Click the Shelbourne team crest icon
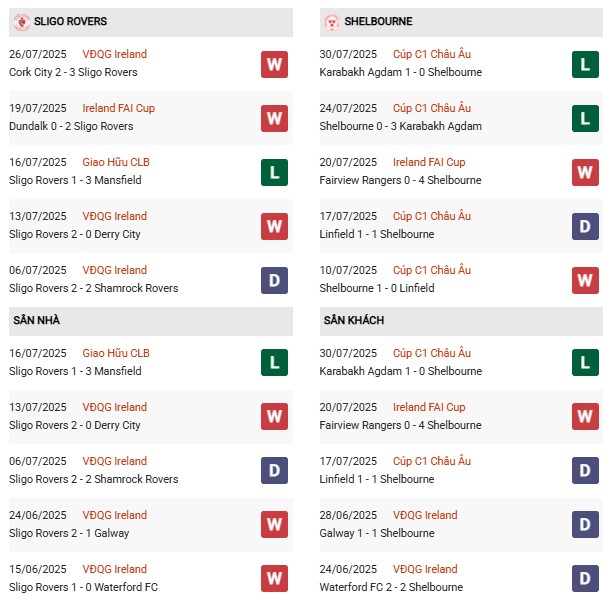Image resolution: width=609 pixels, height=600 pixels. click(332, 22)
